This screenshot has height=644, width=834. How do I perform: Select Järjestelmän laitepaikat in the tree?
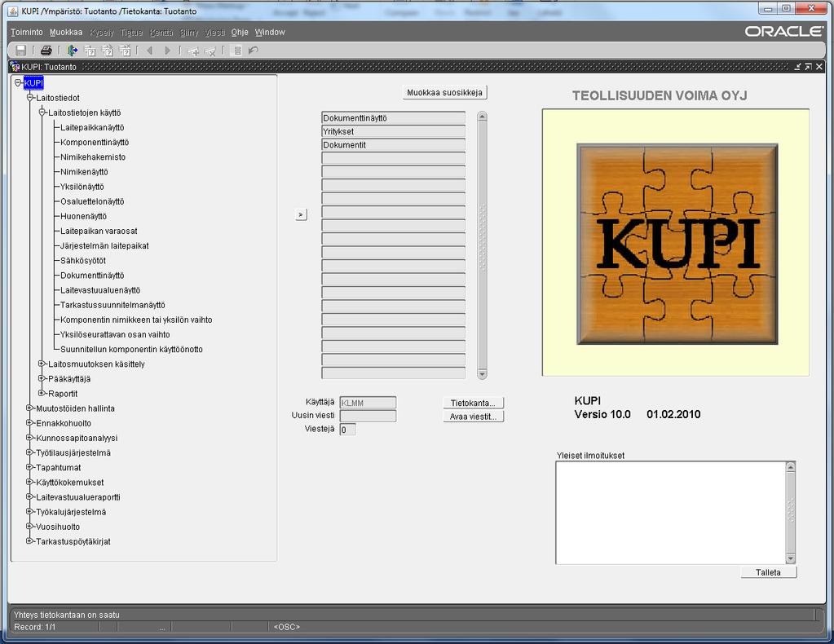click(105, 245)
